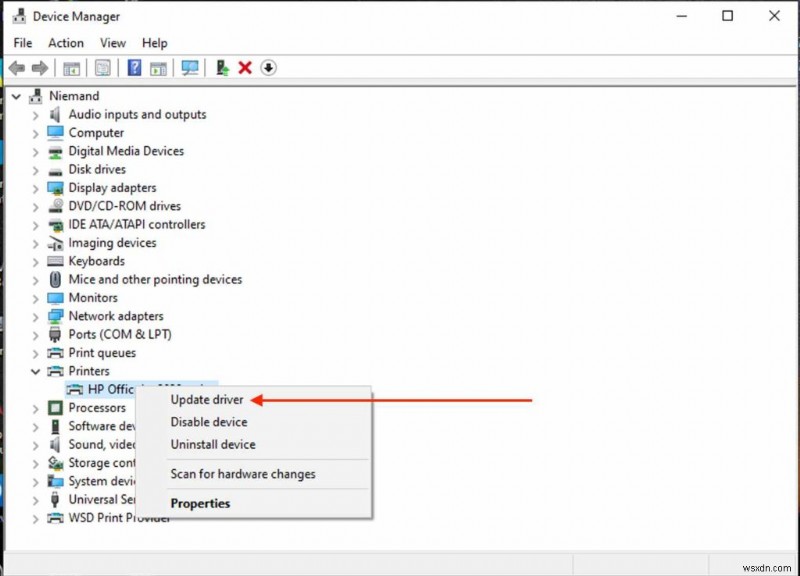Click the Help toolbar icon
The height and width of the screenshot is (576, 800).
[135, 67]
